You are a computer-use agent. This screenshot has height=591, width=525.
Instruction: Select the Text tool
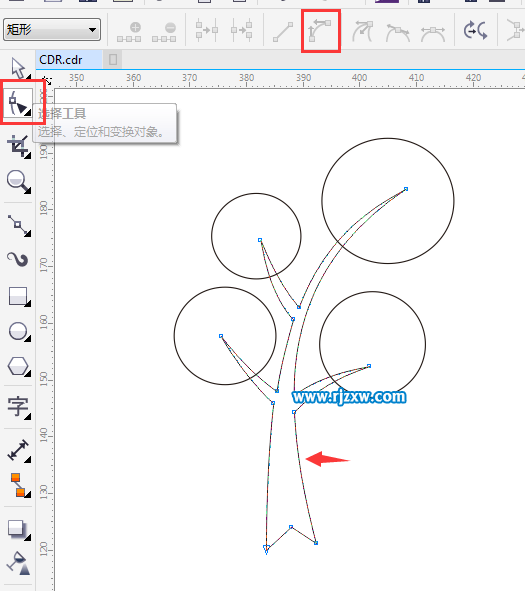click(x=18, y=407)
